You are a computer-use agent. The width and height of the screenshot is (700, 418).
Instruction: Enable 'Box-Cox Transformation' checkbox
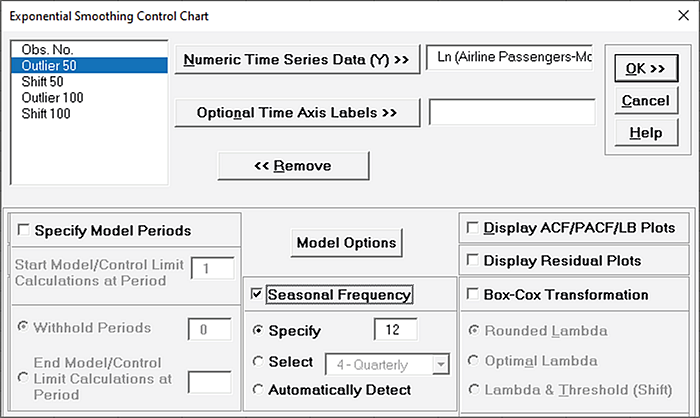point(473,295)
